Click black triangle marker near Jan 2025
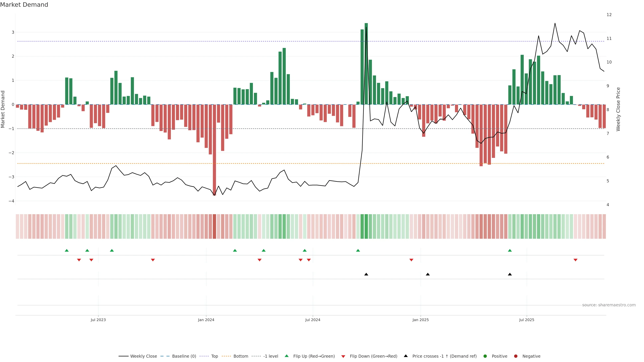The width and height of the screenshot is (644, 362). pos(428,274)
